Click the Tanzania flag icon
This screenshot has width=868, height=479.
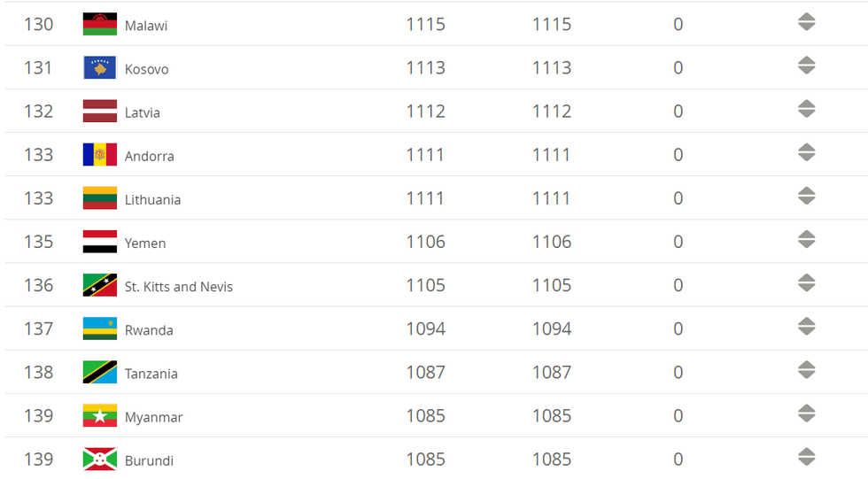tap(100, 372)
